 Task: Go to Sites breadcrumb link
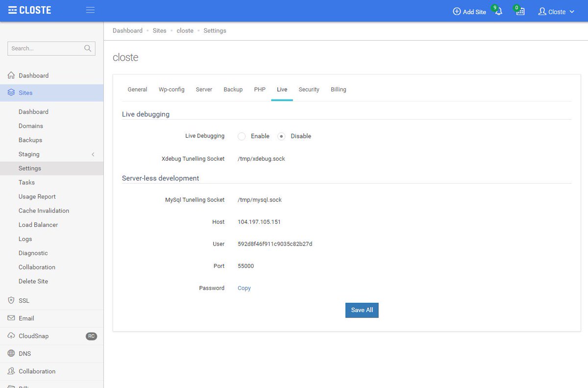click(160, 30)
